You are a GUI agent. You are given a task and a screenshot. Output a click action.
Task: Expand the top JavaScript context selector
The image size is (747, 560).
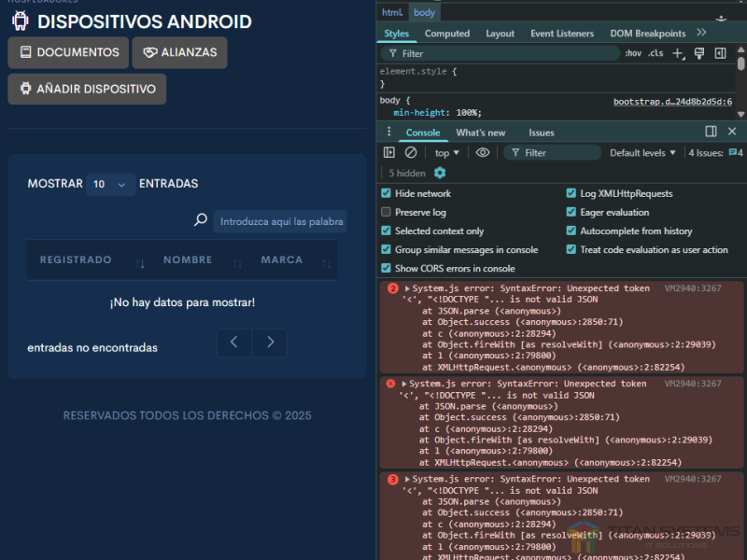tap(447, 152)
